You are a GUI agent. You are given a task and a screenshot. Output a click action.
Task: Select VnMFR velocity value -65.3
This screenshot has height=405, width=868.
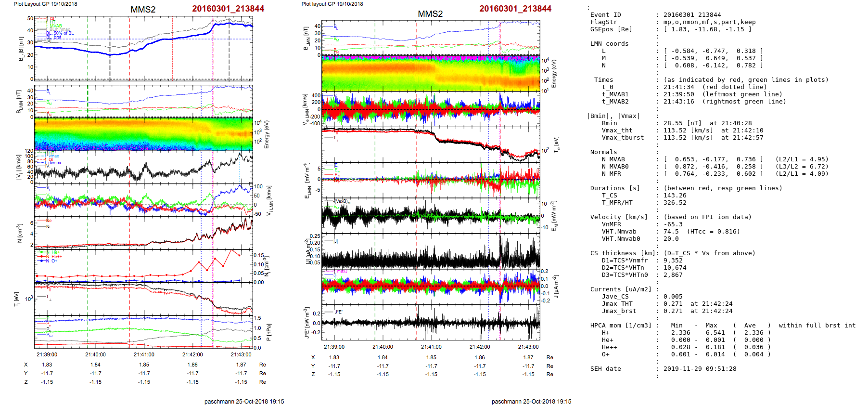673,224
